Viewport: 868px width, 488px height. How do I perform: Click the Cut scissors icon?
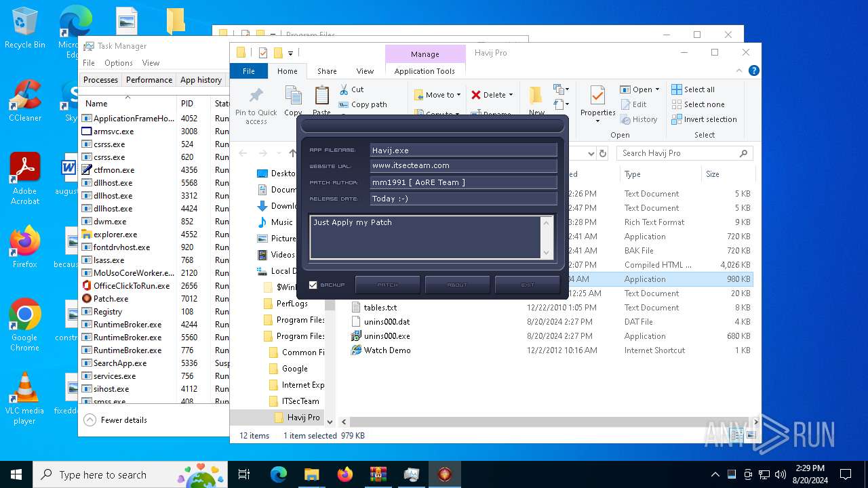(344, 89)
